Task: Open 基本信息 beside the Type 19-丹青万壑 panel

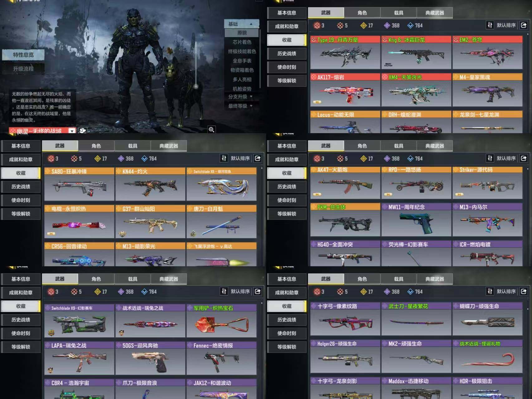Action: point(287,13)
